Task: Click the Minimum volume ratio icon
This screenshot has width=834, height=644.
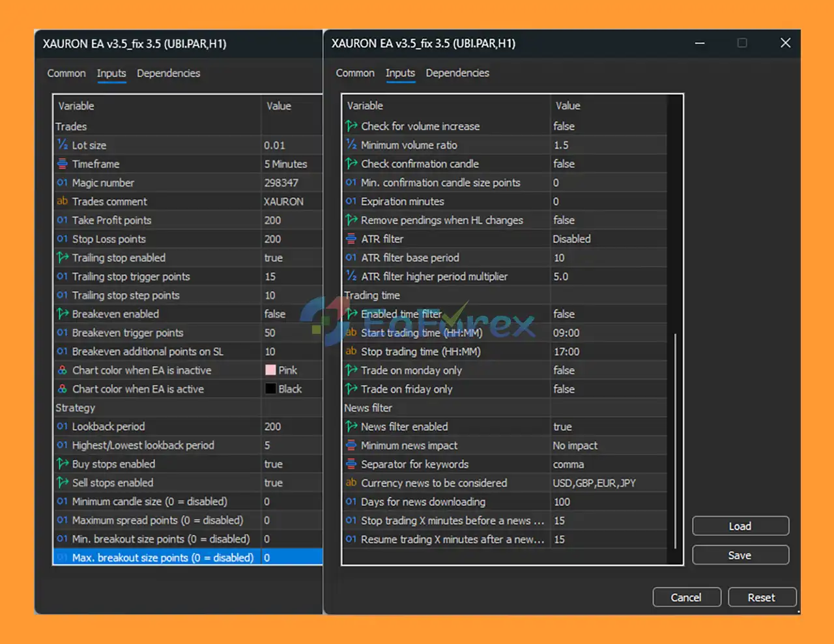Action: click(x=351, y=145)
